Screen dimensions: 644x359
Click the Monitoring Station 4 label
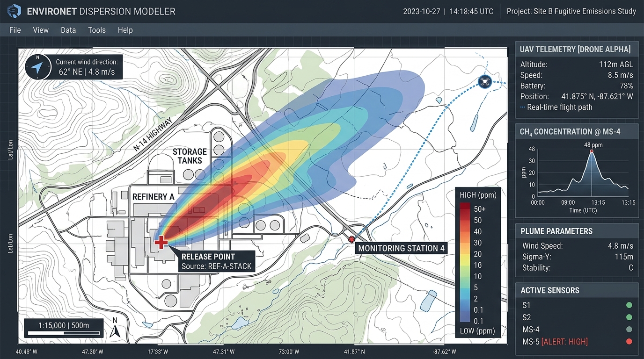pos(402,248)
